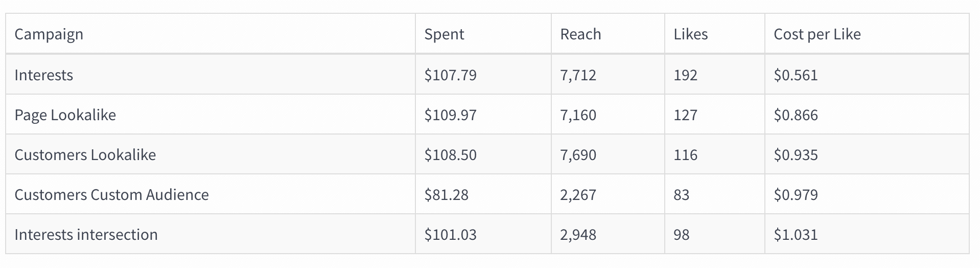This screenshot has width=980, height=268.
Task: Click the $107.79 spent value
Action: (x=450, y=75)
